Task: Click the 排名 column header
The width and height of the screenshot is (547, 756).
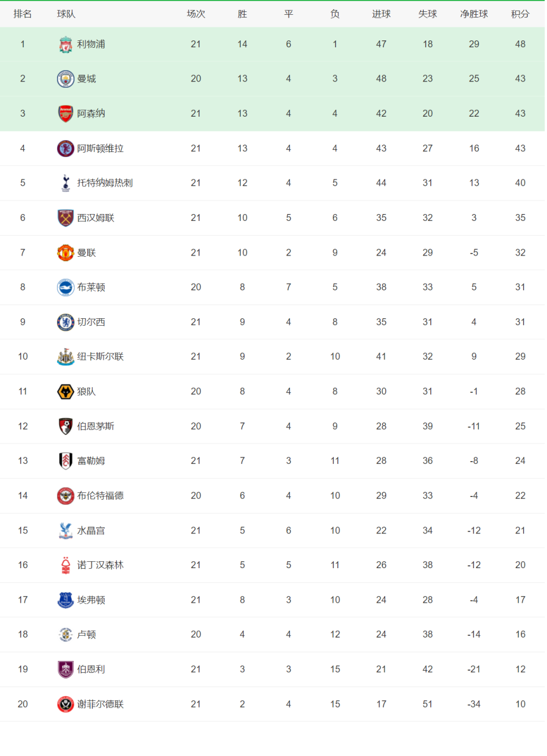Action: coord(23,14)
